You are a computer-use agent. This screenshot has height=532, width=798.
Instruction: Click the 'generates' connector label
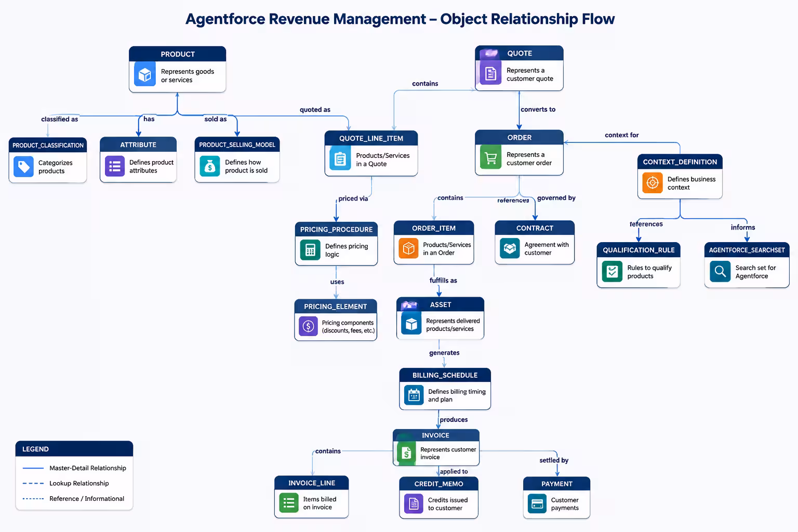pyautogui.click(x=444, y=353)
